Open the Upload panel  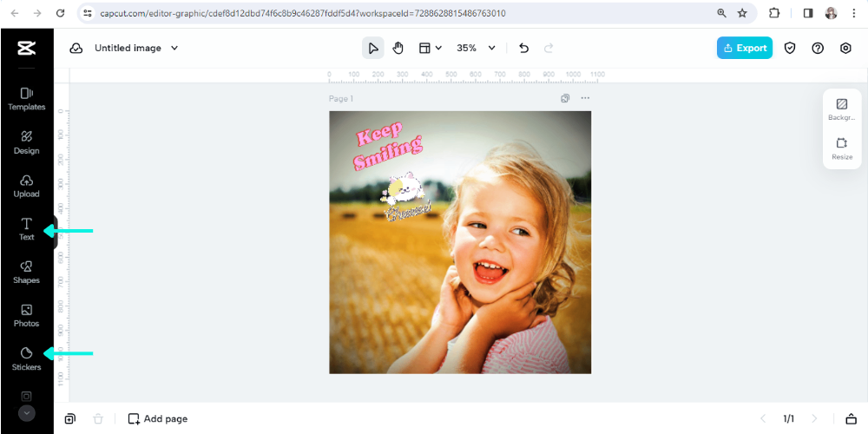pos(27,186)
